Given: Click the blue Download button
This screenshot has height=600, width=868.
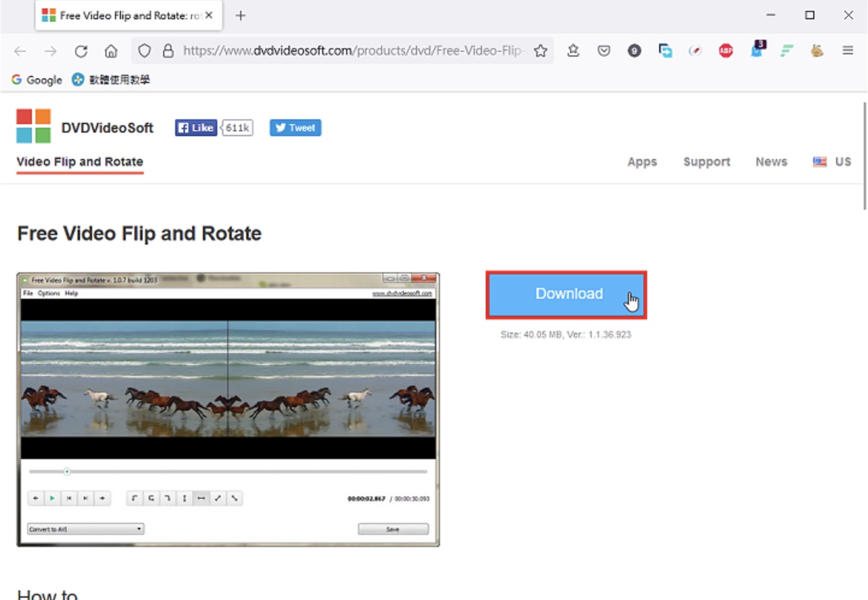Looking at the screenshot, I should point(566,295).
